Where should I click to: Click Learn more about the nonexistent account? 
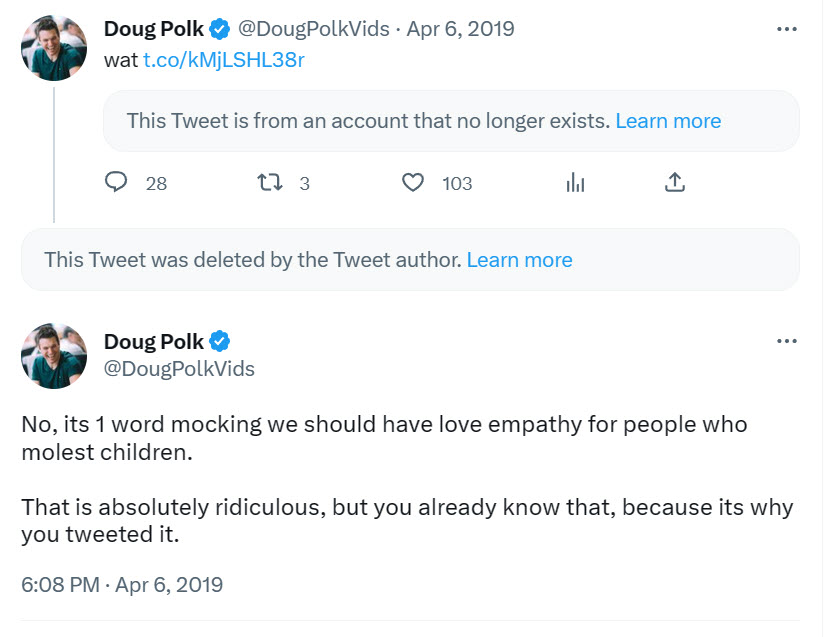pyautogui.click(x=668, y=121)
